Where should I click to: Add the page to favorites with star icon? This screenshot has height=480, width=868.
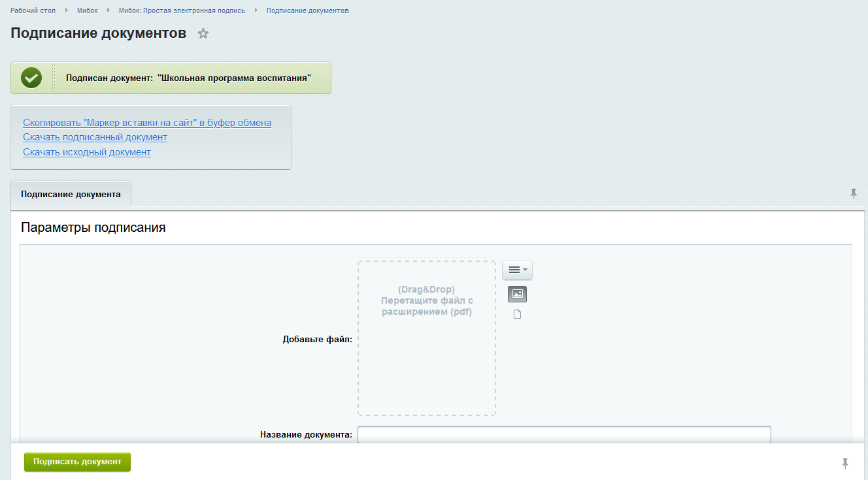coord(203,34)
